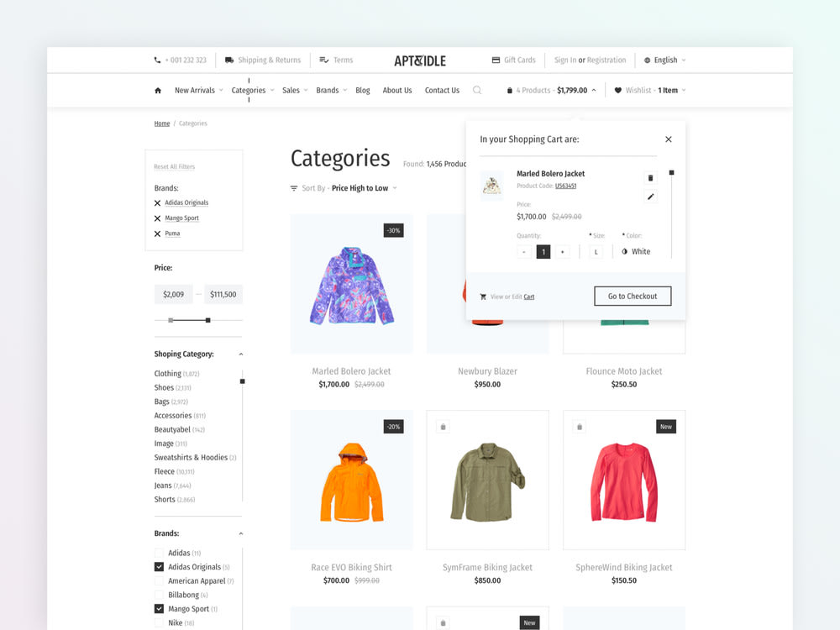
Task: Open the About Us page
Action: pos(397,90)
